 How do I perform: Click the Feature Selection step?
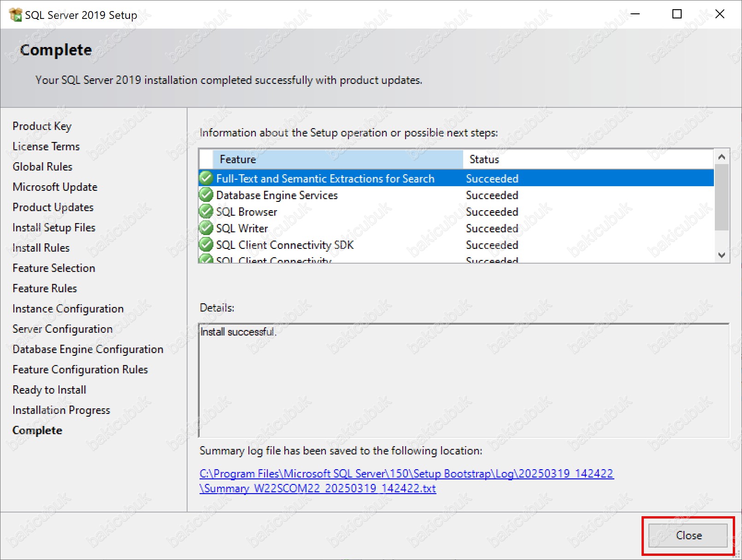pos(54,268)
